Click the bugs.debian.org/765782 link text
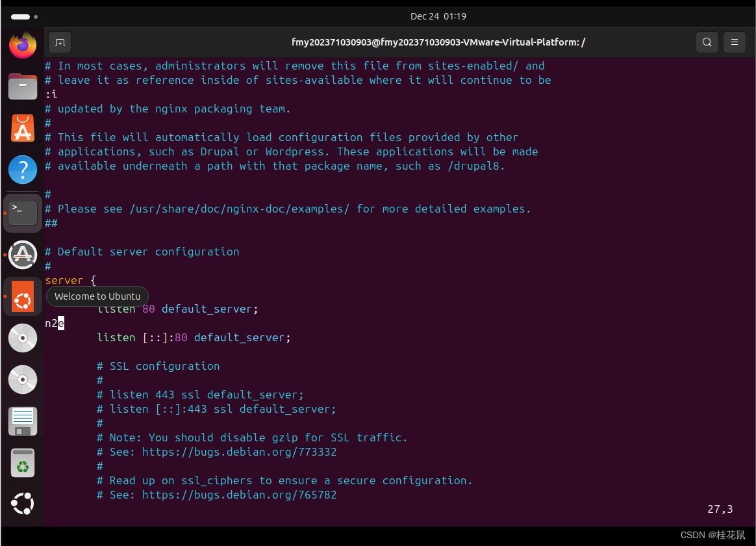 click(239, 495)
